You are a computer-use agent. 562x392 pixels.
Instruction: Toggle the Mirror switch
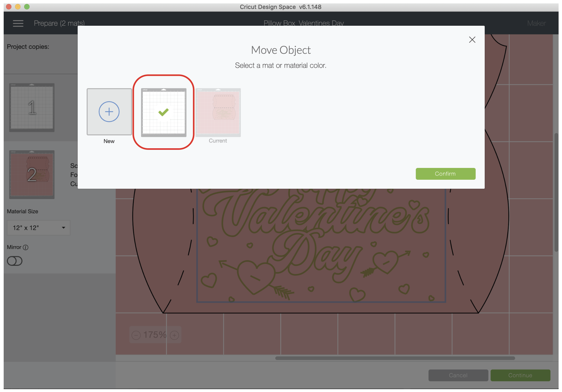point(15,261)
